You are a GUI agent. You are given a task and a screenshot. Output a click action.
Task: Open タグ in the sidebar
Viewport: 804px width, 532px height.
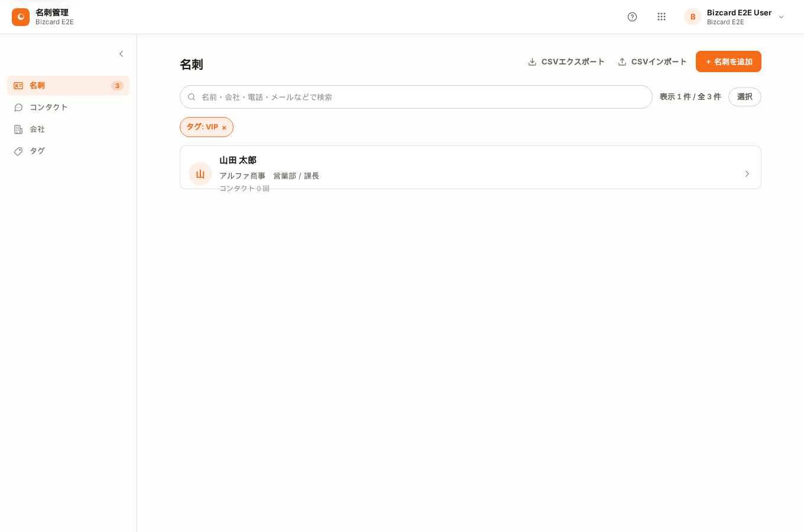tap(68, 151)
